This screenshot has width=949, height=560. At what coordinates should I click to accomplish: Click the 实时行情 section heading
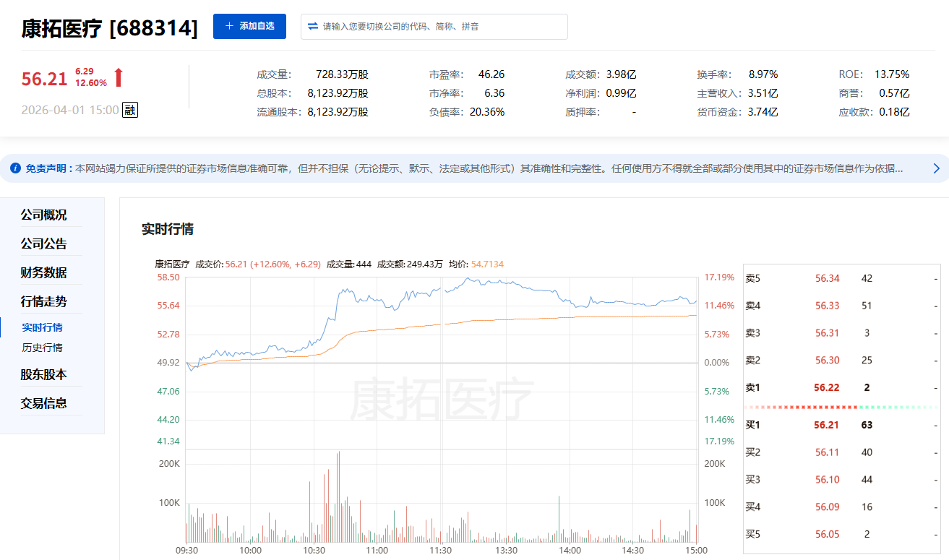pos(168,229)
